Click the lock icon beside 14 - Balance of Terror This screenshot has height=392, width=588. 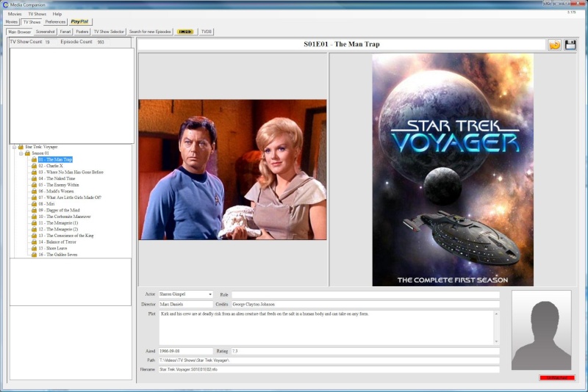[x=34, y=242]
